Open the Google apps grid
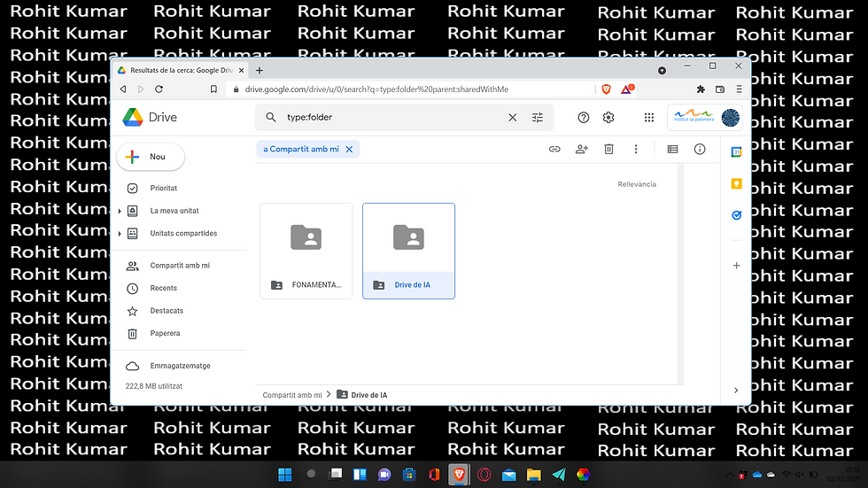Screen dimensions: 868x488 click(x=648, y=117)
